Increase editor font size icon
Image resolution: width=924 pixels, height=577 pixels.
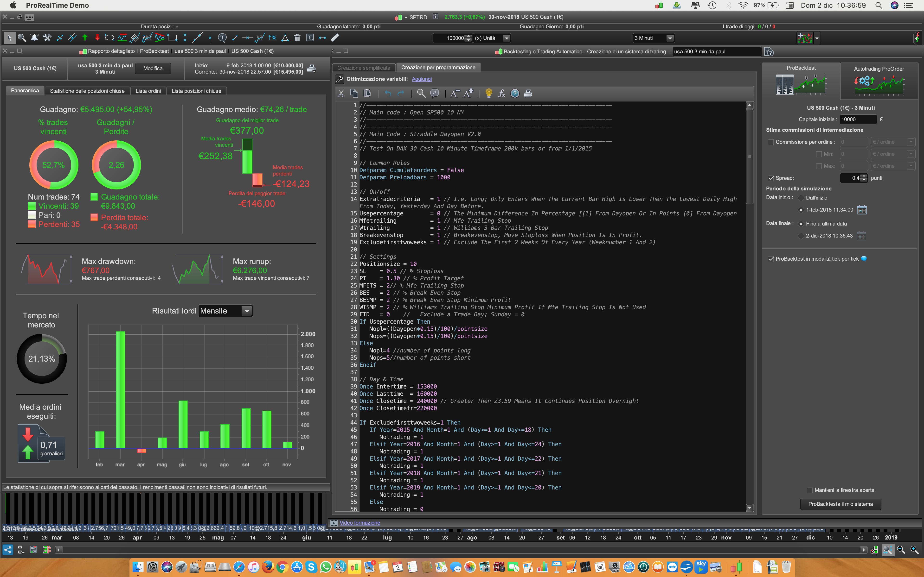[x=468, y=94]
